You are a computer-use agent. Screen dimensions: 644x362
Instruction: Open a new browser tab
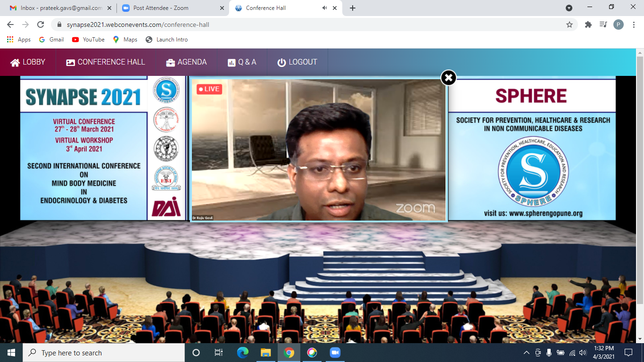[353, 8]
